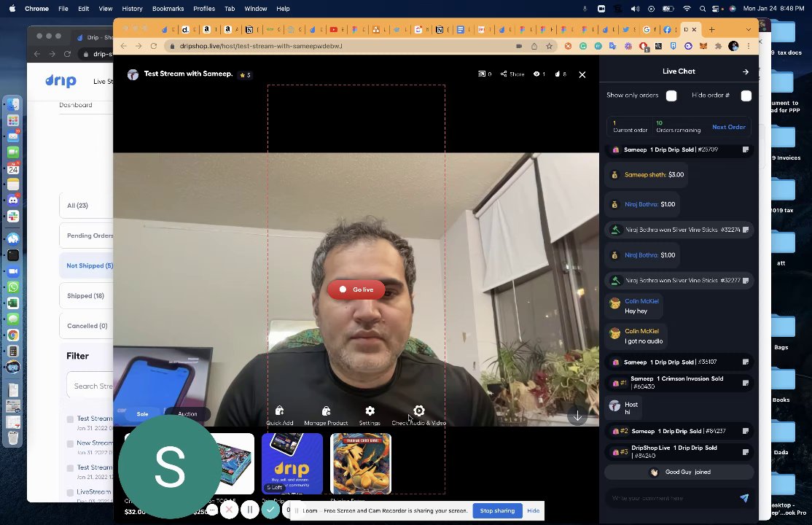Open note icon for Drip Drip order #35107

pos(746,362)
